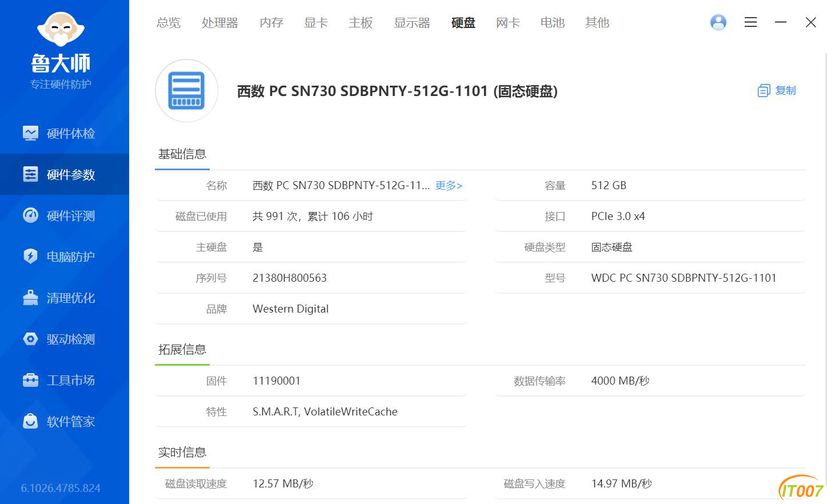Viewport: 827px width, 504px height.
Task: Switch to the 网卡 tab
Action: pos(508,23)
